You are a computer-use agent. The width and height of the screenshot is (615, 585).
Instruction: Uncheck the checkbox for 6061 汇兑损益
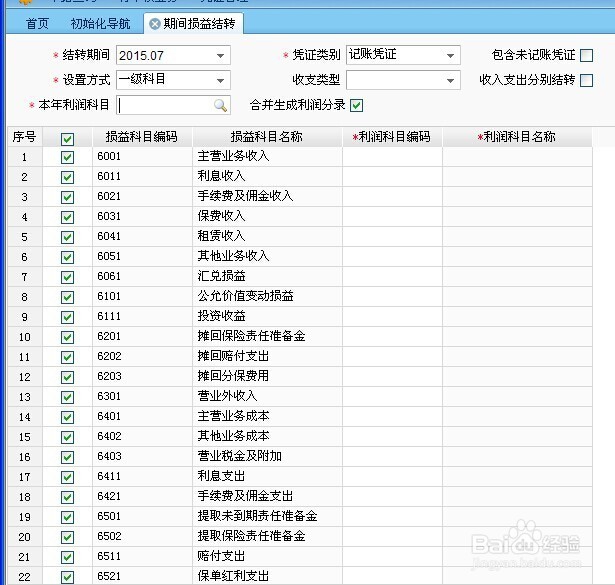point(67,277)
